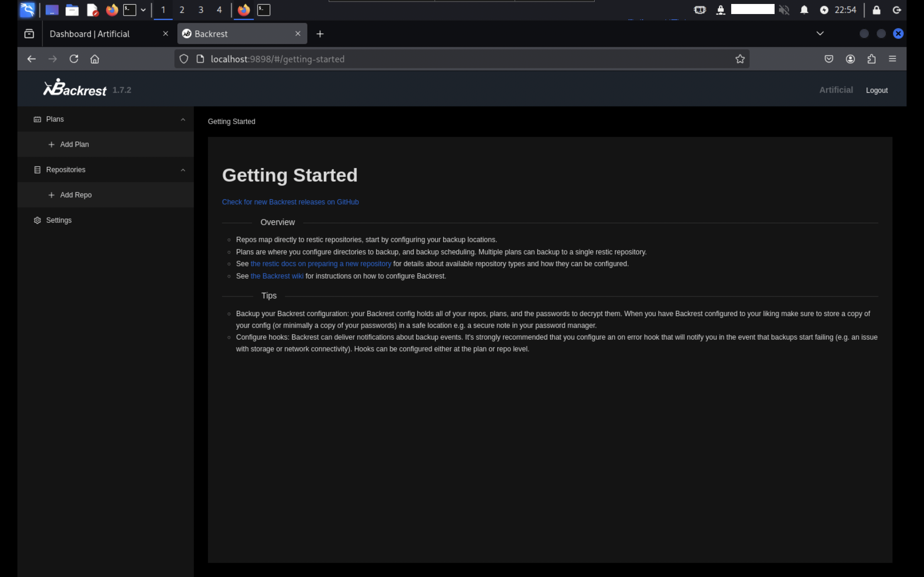
Task: Open Save to Pocket icon
Action: coord(829,59)
